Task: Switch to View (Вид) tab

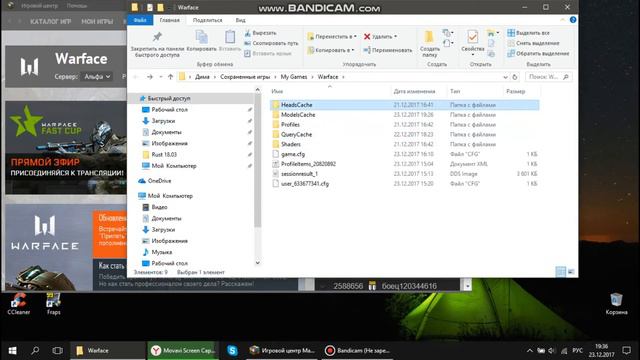Action: click(x=240, y=20)
